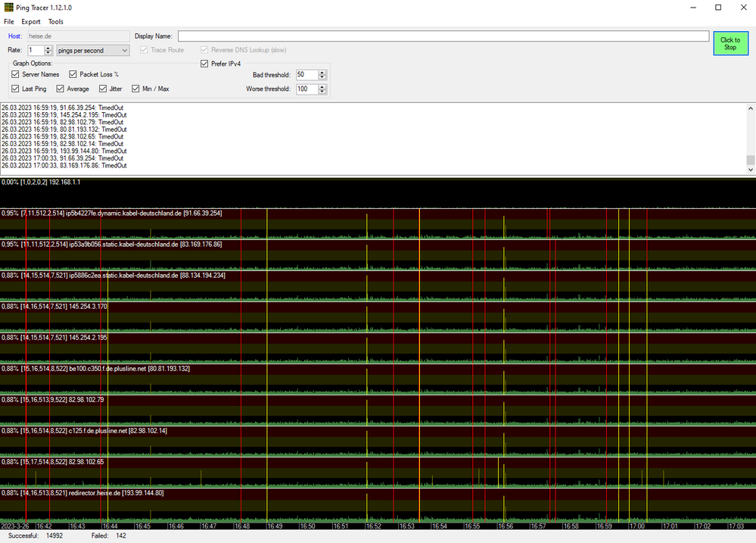This screenshot has width=756, height=543.
Task: Uncheck the Last Ping graph option
Action: click(16, 89)
